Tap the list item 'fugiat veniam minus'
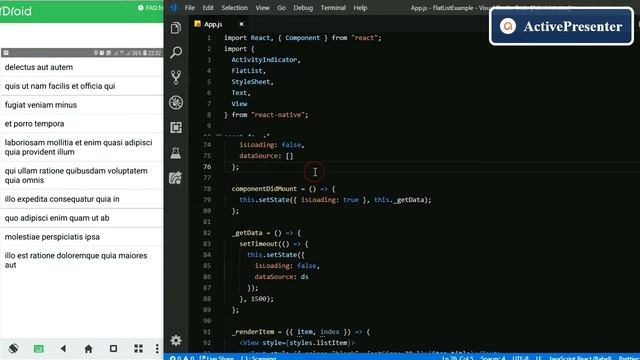This screenshot has width=640, height=360. [x=82, y=105]
